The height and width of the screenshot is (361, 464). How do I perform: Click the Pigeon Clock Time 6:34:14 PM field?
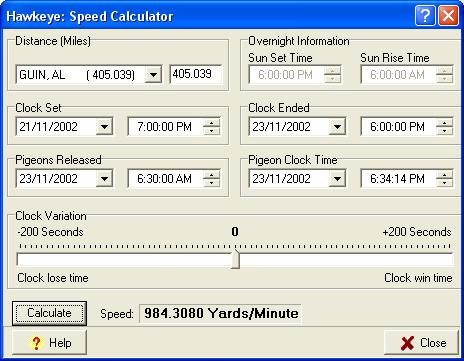pos(398,179)
